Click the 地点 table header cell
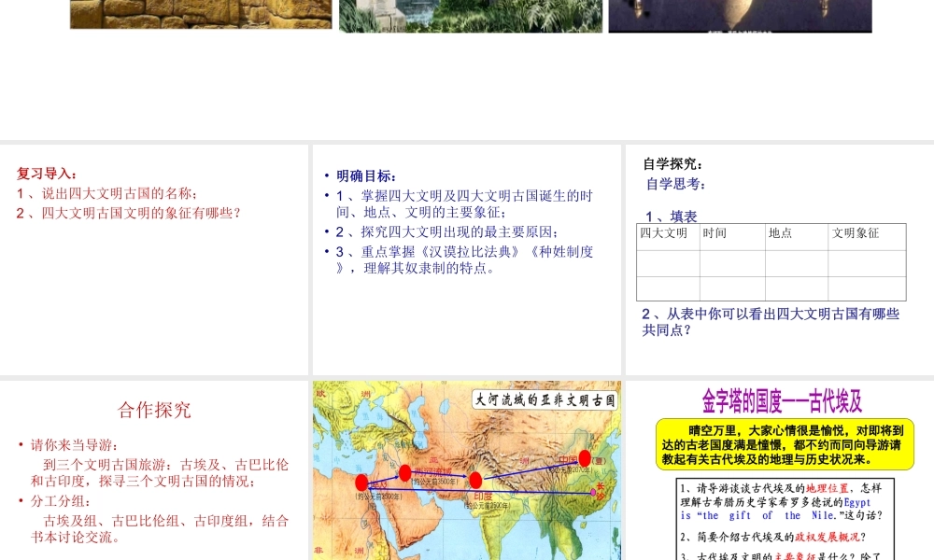Image resolution: width=934 pixels, height=560 pixels. point(780,233)
